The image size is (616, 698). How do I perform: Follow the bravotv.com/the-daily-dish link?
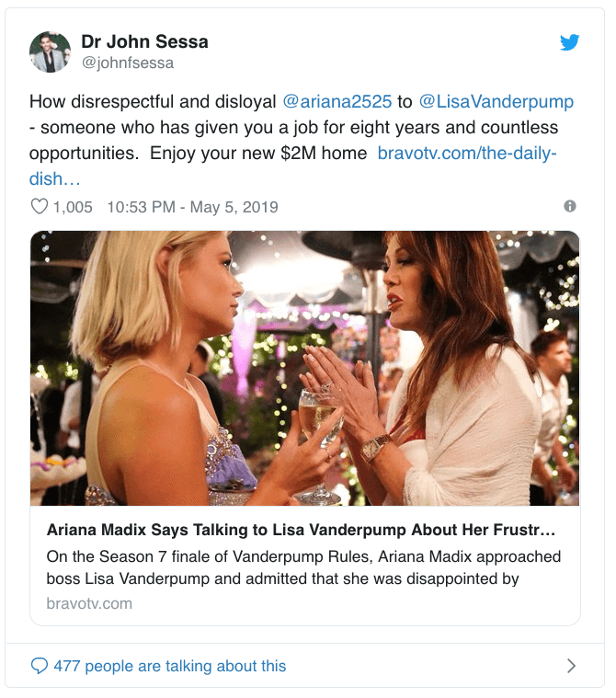[467, 154]
